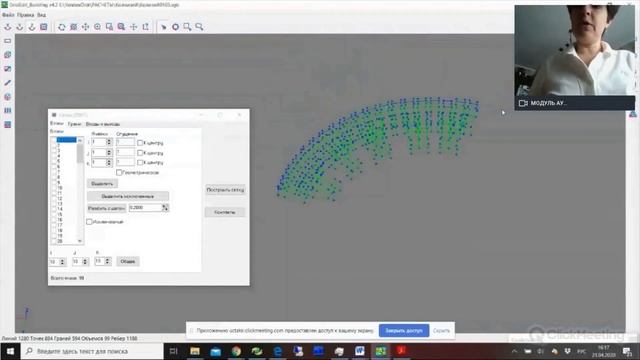Viewport: 640px width, 360px height.
Task: Select the arrow pointer selection tool
Action: click(163, 27)
